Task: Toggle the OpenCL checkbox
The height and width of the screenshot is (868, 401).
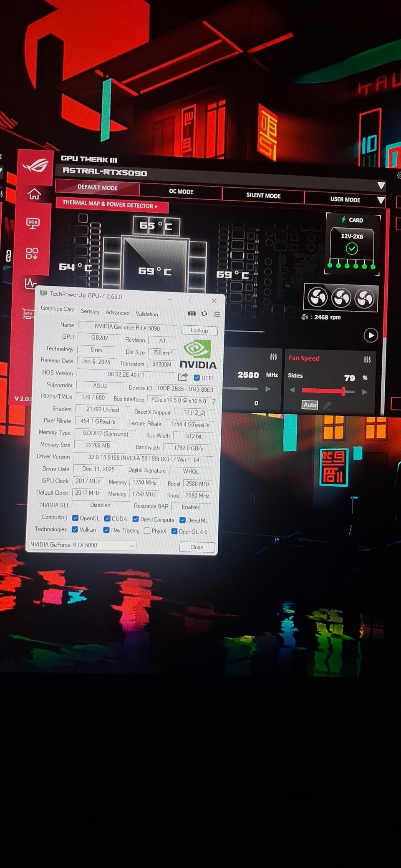Action: 75,518
